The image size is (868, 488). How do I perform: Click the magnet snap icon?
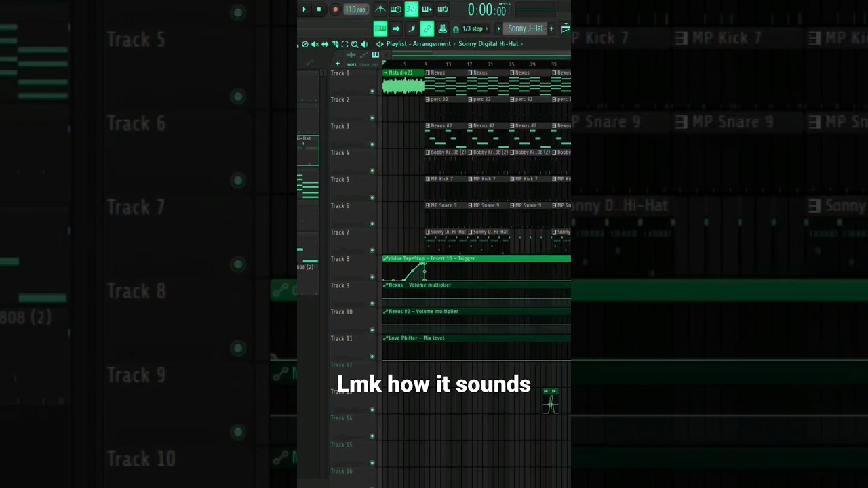pos(456,29)
